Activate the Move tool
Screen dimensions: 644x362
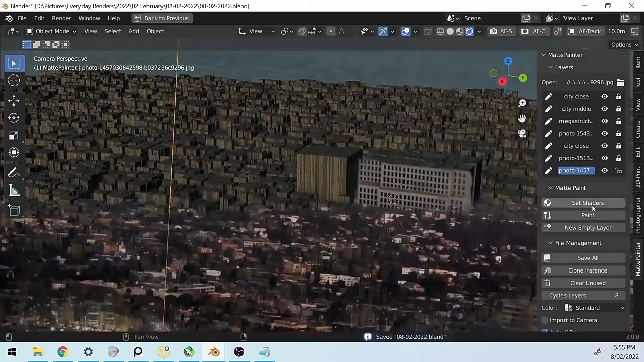tap(14, 100)
